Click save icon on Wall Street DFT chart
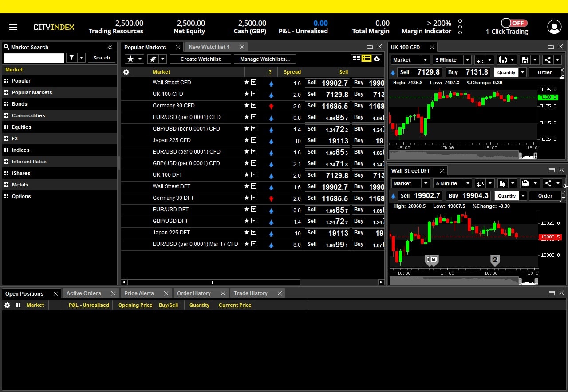Image resolution: width=568 pixels, height=392 pixels. click(525, 183)
